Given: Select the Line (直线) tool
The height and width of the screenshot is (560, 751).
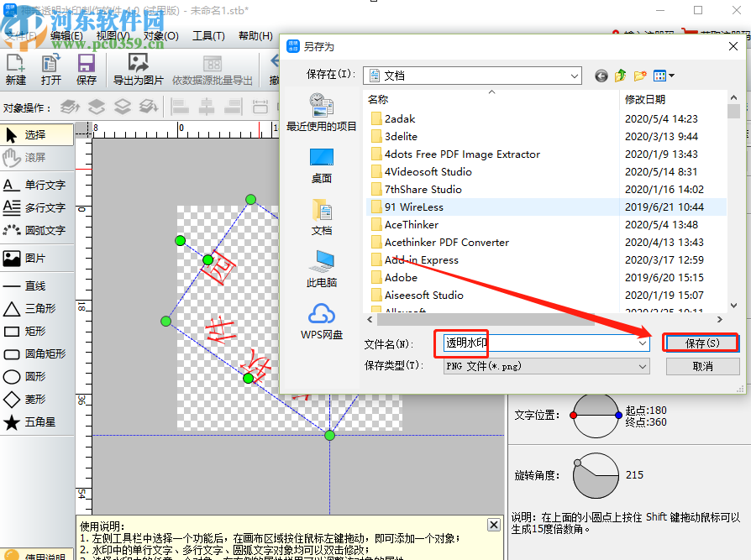Looking at the screenshot, I should tap(37, 285).
